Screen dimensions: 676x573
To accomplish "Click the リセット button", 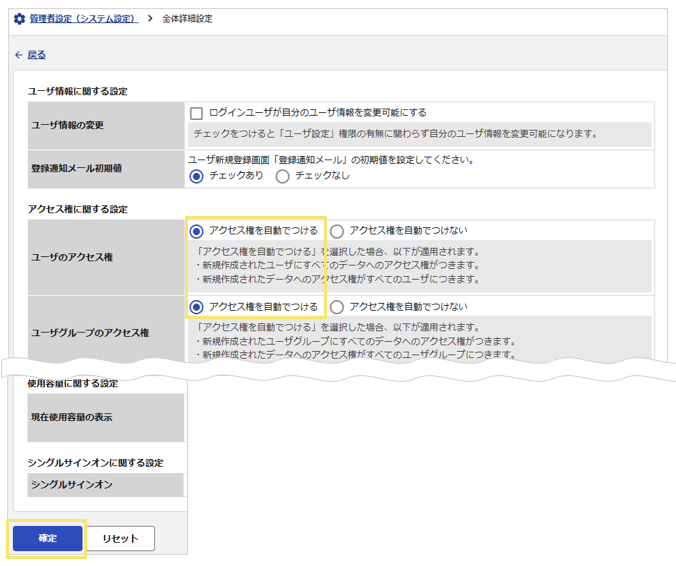I will (120, 538).
